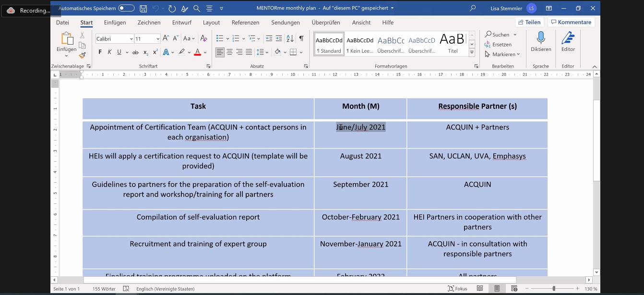This screenshot has height=295, width=644.
Task: Open the font size 11 dropdown
Action: pos(158,39)
